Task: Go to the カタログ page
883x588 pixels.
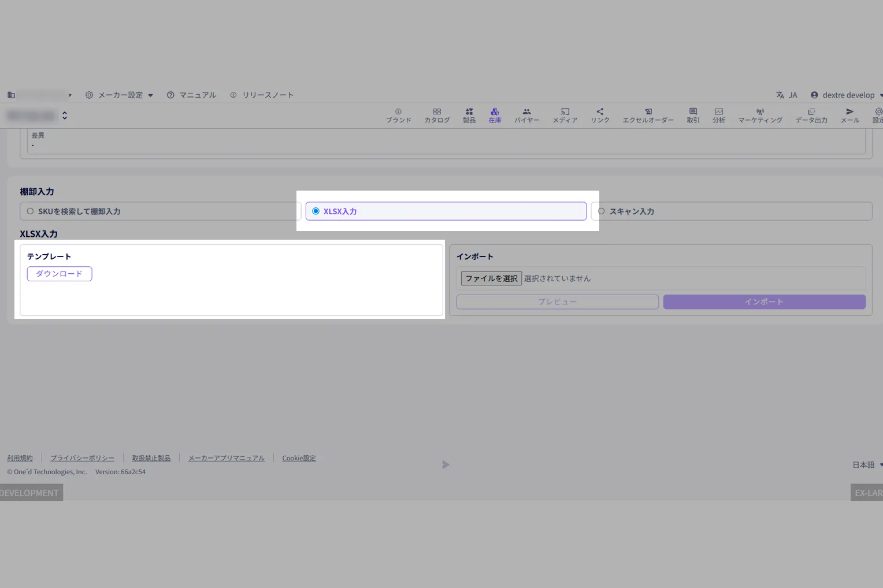Action: pyautogui.click(x=437, y=116)
